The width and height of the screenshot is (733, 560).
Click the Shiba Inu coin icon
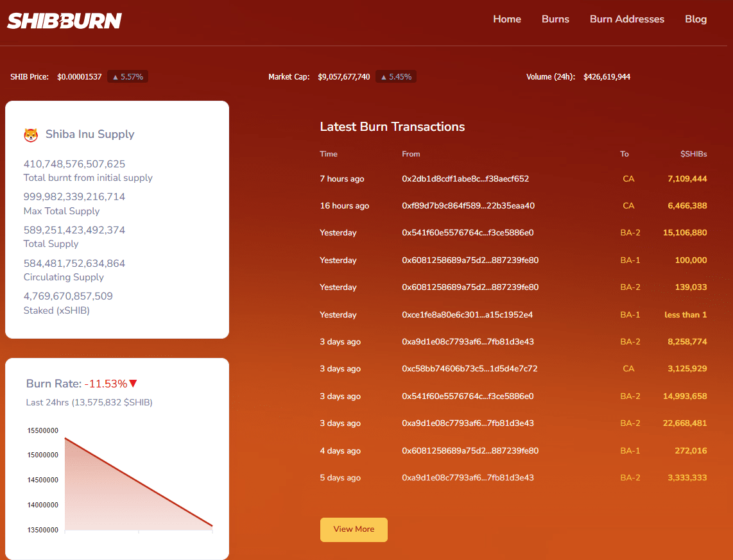tap(31, 135)
